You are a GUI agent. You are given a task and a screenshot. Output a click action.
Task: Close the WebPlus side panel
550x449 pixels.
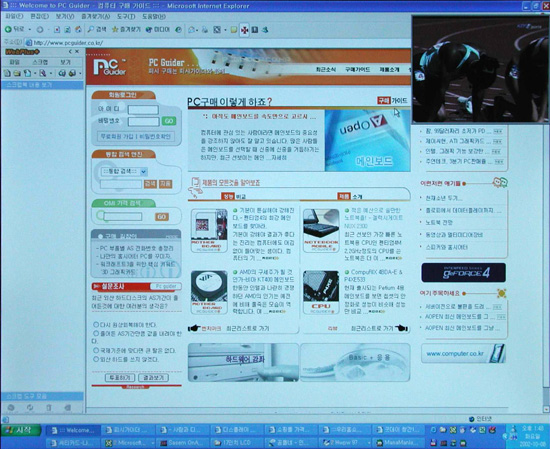(78, 52)
